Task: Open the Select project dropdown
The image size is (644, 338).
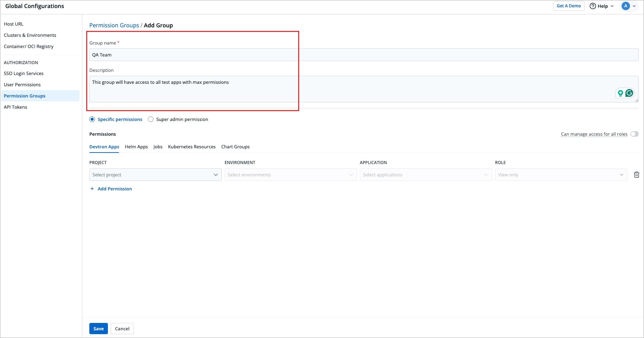Action: 155,175
